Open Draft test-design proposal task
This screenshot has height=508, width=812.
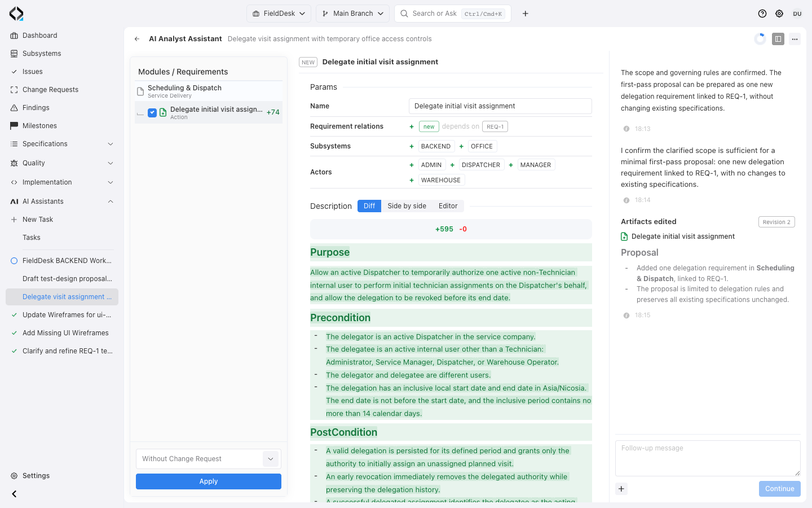(62, 279)
